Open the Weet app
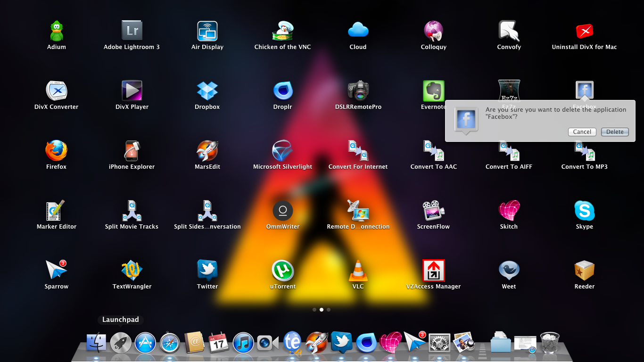644x362 pixels. click(509, 271)
